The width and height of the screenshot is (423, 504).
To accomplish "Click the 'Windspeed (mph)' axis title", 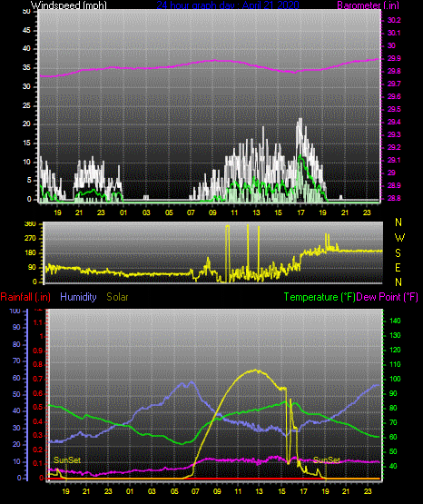I will click(68, 5).
